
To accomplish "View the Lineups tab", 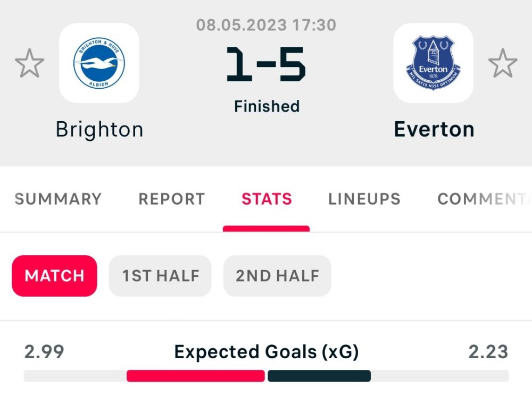I will [364, 199].
